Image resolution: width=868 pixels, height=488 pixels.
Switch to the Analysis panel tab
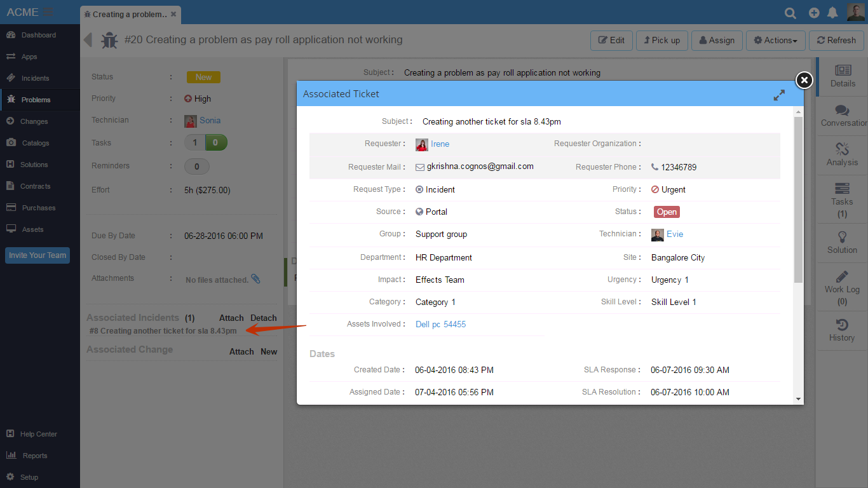click(x=842, y=155)
